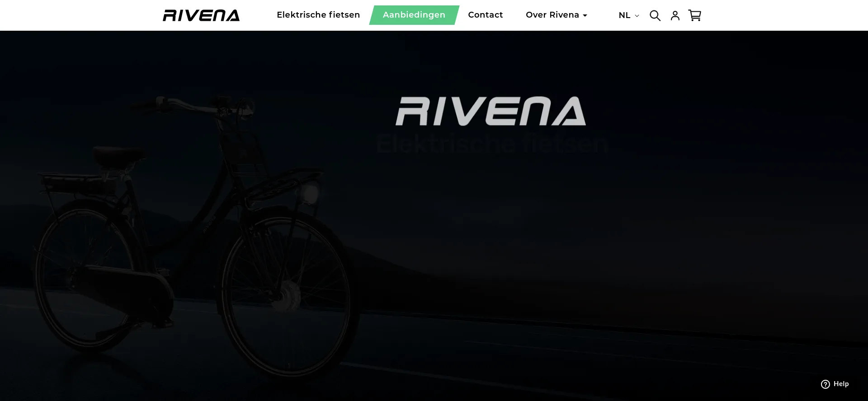Click the bicycle's front headlight
Screen dimensions: 868x401
click(x=310, y=193)
